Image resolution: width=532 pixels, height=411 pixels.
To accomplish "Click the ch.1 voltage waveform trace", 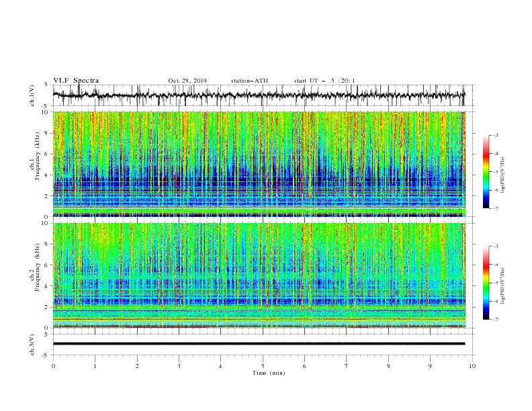I will point(259,95).
